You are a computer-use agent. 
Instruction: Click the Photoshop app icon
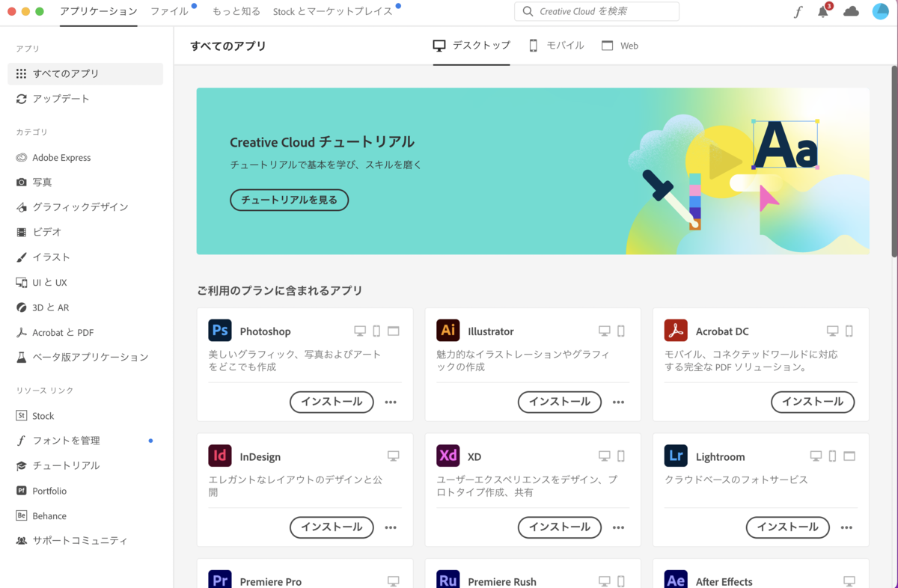220,330
